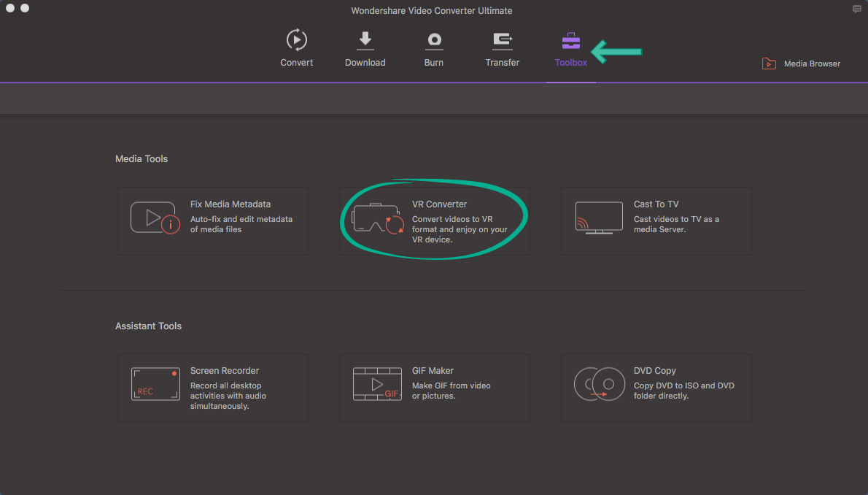Viewport: 868px width, 495px height.
Task: Click 'Make GIF from video' description
Action: point(452,391)
